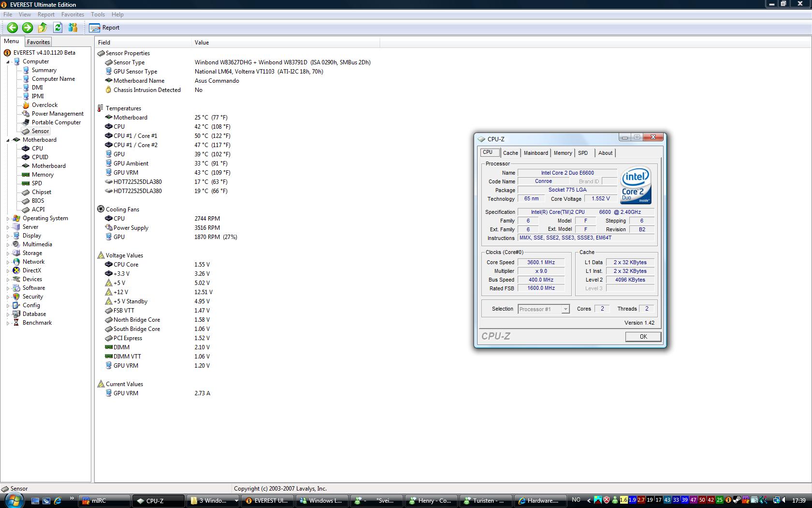
Task: Switch to the Favorites panel tab
Action: [38, 42]
